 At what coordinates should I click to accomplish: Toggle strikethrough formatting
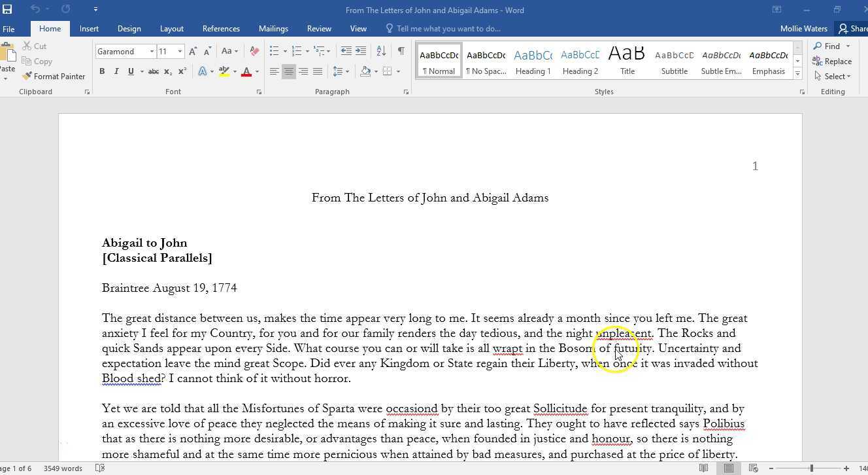153,71
